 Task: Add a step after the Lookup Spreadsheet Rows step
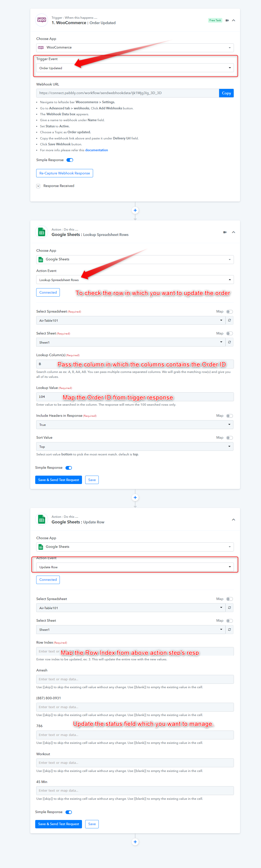pyautogui.click(x=135, y=498)
